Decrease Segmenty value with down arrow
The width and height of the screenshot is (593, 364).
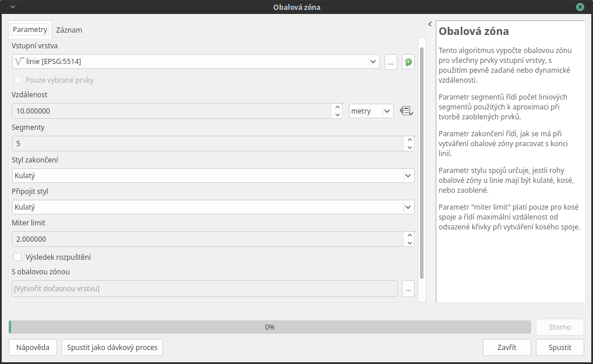410,147
